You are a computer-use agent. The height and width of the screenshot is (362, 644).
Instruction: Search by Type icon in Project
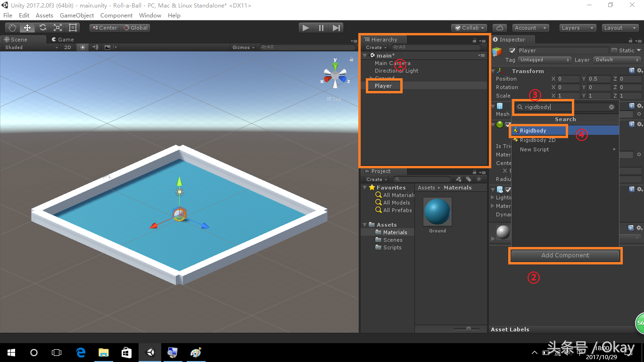click(459, 179)
